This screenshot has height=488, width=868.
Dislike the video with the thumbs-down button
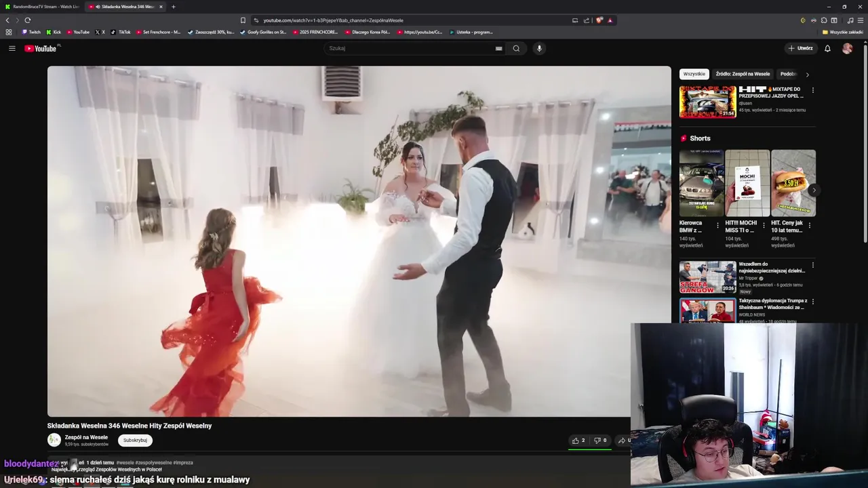[x=601, y=441]
